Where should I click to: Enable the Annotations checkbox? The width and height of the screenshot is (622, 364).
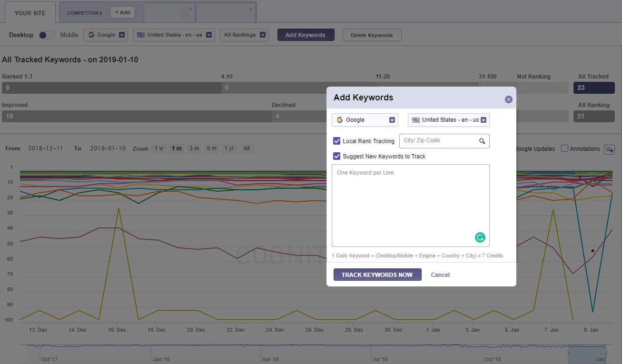point(564,148)
